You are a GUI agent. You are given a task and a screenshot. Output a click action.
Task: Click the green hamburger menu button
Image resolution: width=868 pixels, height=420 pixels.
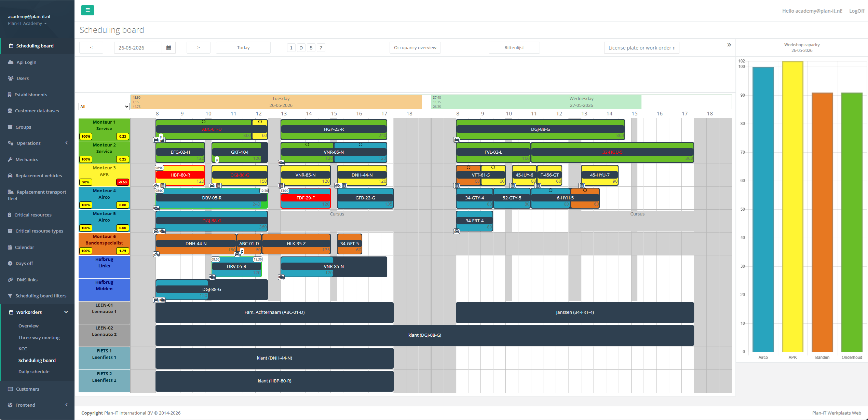tap(87, 10)
